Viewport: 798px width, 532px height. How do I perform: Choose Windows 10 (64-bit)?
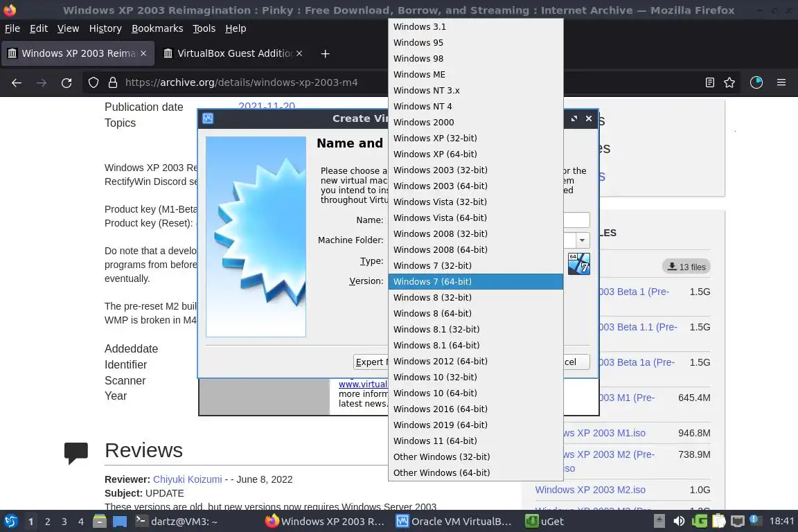point(475,393)
